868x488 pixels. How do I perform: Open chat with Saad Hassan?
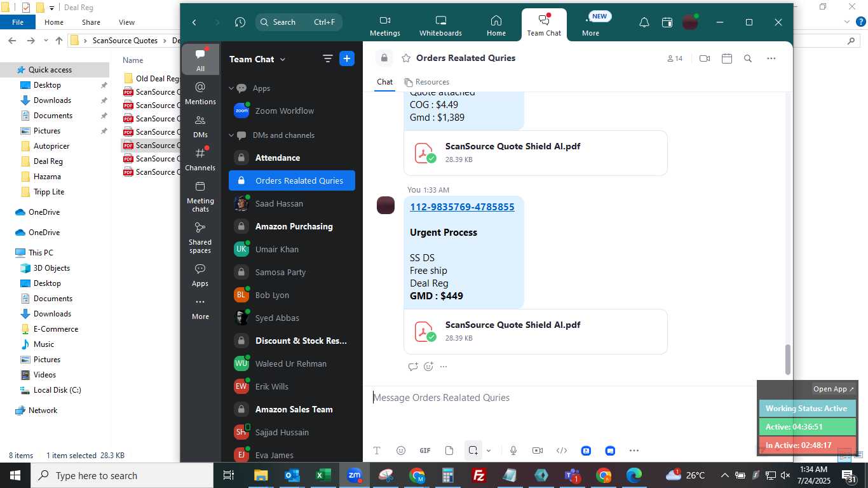(292, 203)
